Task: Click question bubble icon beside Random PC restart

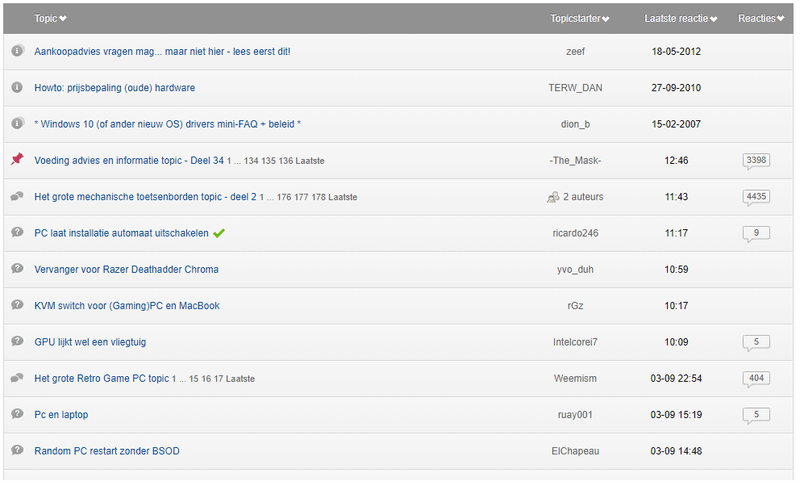Action: pyautogui.click(x=17, y=450)
